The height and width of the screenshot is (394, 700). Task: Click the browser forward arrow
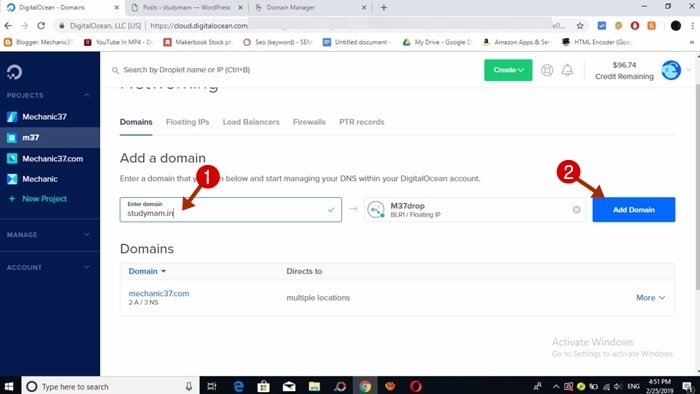[x=25, y=26]
